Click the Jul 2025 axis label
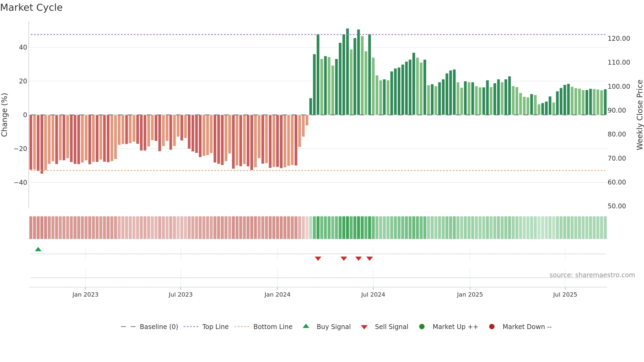 pyautogui.click(x=565, y=295)
